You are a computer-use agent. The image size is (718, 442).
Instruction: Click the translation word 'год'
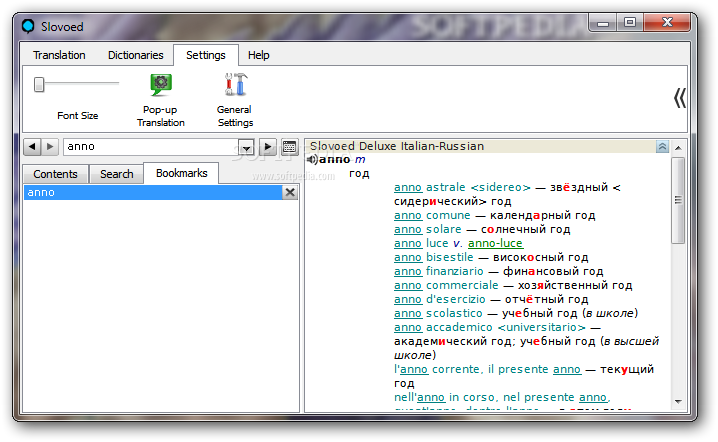point(359,174)
